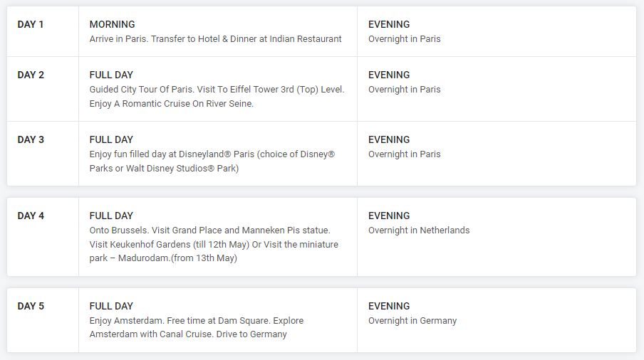Image resolution: width=644 pixels, height=360 pixels.
Task: Click the Arrive in Paris description text
Action: click(215, 39)
